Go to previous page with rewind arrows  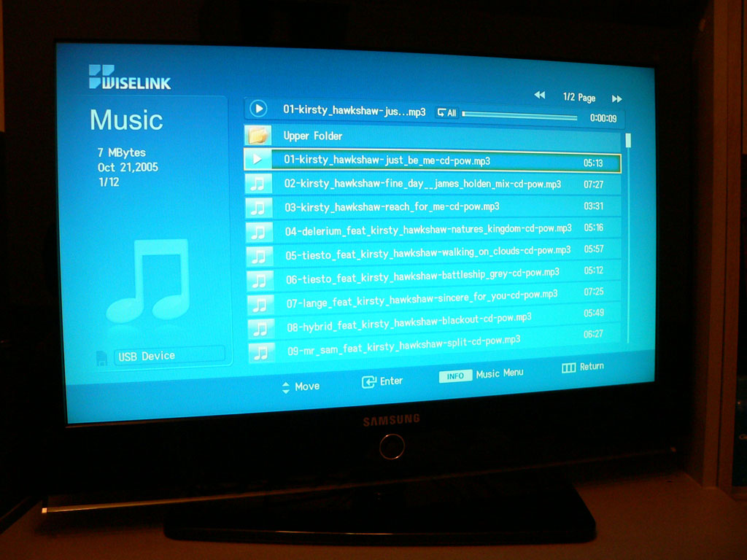pyautogui.click(x=540, y=96)
